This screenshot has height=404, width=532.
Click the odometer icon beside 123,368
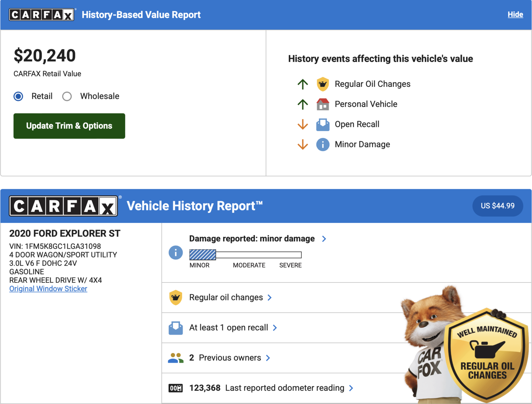(x=175, y=388)
